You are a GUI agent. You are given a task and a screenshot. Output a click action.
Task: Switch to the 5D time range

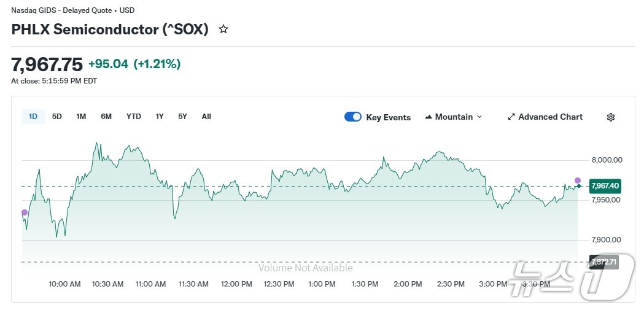tap(57, 117)
